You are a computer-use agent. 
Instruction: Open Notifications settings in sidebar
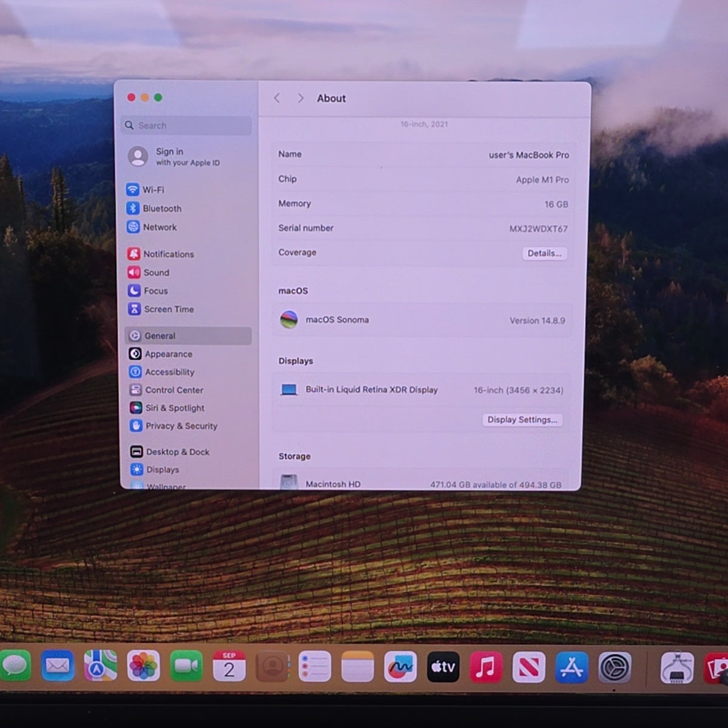point(161,254)
